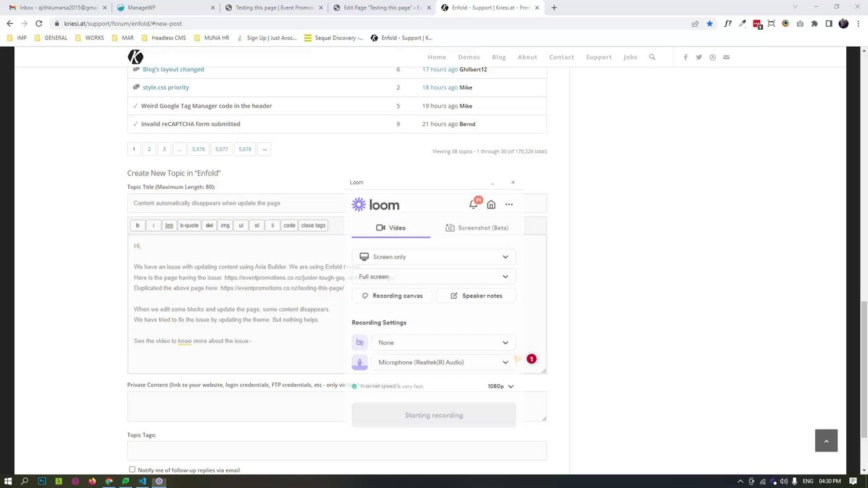Open the WORKS bookmarks folder
Screen dimensions: 868x488
[89, 38]
